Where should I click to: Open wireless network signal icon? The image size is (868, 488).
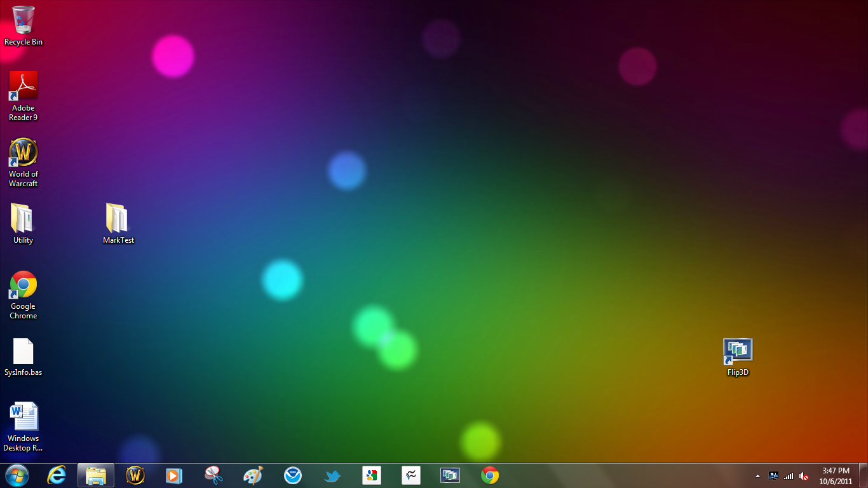pyautogui.click(x=789, y=476)
